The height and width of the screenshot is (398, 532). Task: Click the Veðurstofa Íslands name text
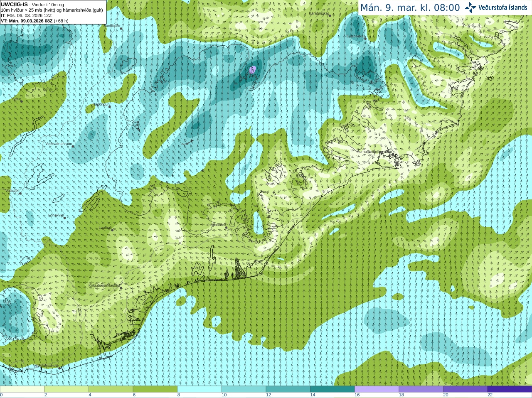point(502,7)
